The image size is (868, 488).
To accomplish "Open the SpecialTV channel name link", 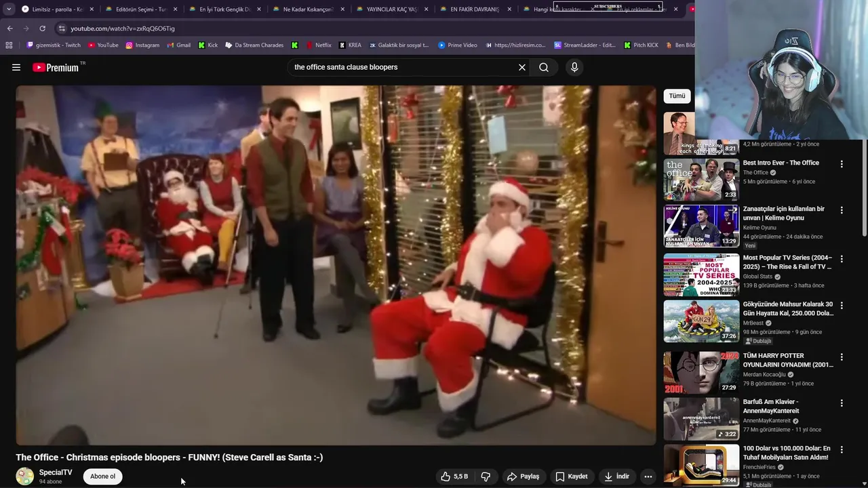I will [56, 472].
